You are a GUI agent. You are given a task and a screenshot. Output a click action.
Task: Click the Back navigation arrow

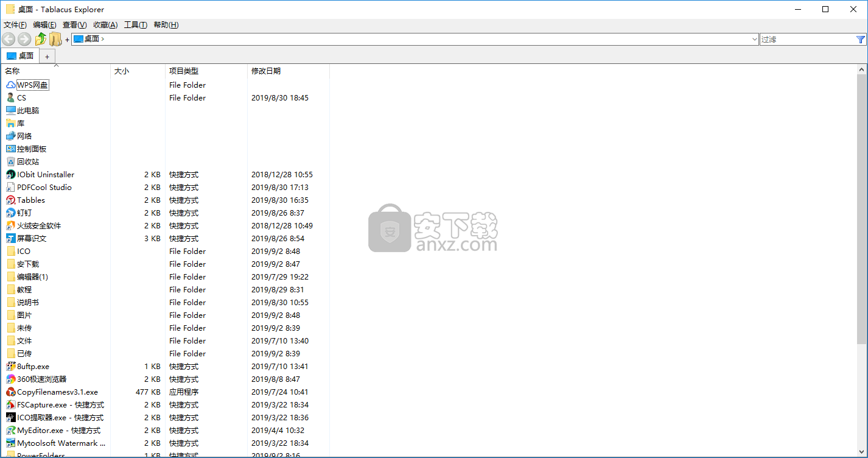pyautogui.click(x=9, y=39)
